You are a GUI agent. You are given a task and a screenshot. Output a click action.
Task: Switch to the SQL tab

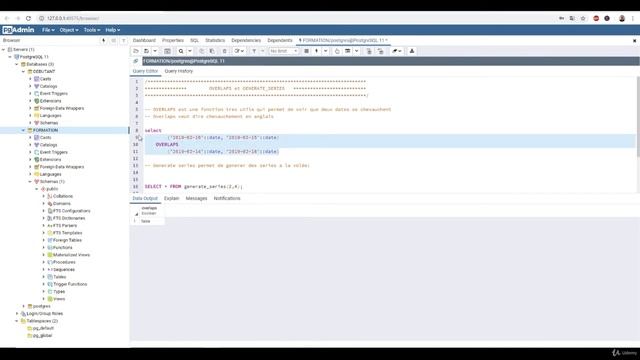tap(194, 40)
